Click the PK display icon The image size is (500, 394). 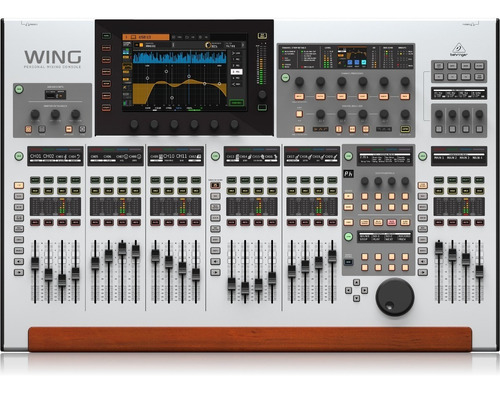tap(349, 174)
